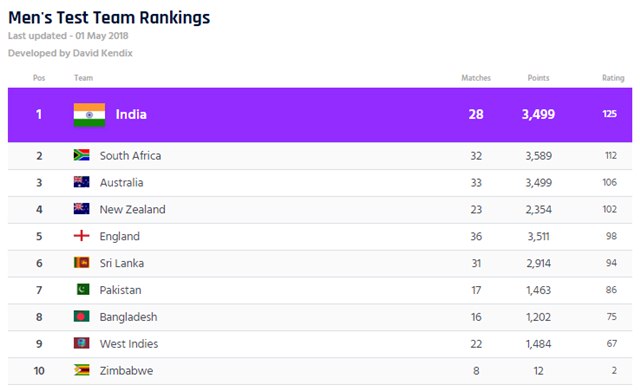Select the Pos column header
Viewport: 640px width, 391px height.
click(x=39, y=78)
